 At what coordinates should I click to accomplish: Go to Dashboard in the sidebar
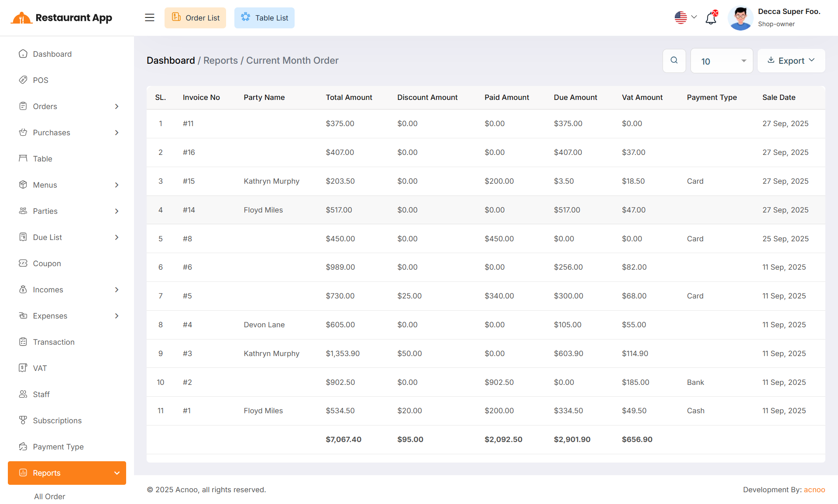[x=52, y=54]
